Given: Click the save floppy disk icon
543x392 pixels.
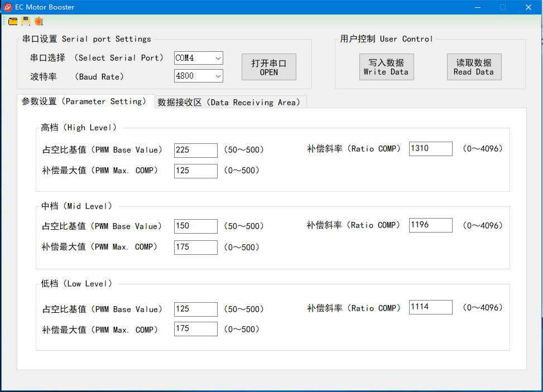Looking at the screenshot, I should pos(26,21).
